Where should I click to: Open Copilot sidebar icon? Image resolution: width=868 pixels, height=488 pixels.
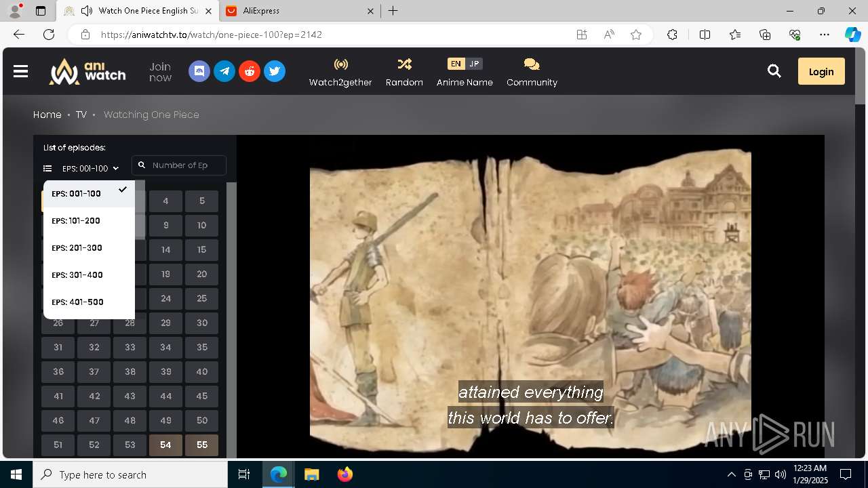(852, 35)
